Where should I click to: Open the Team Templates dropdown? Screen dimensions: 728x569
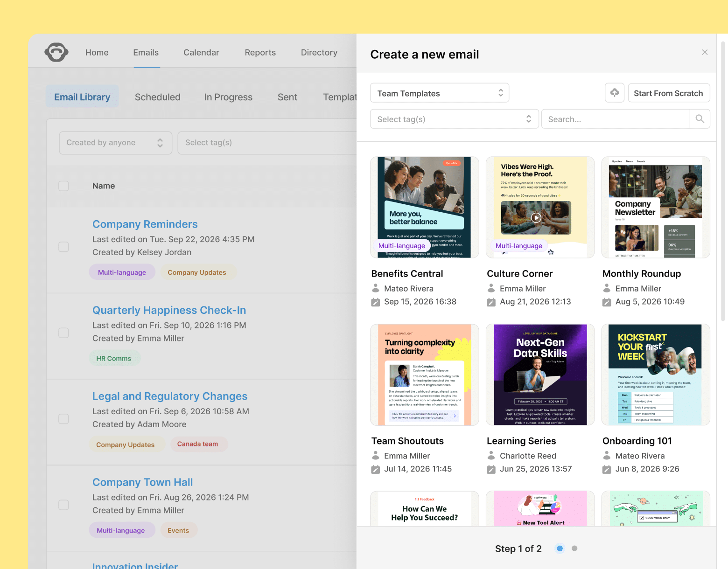click(439, 93)
